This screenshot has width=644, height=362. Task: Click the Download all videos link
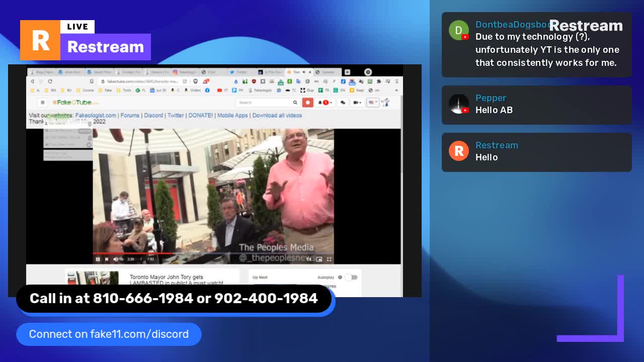coord(277,115)
